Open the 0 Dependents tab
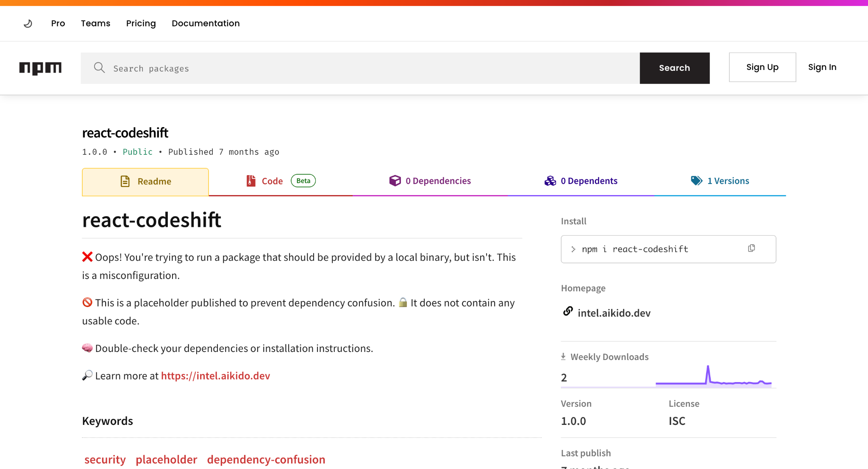 pyautogui.click(x=581, y=181)
